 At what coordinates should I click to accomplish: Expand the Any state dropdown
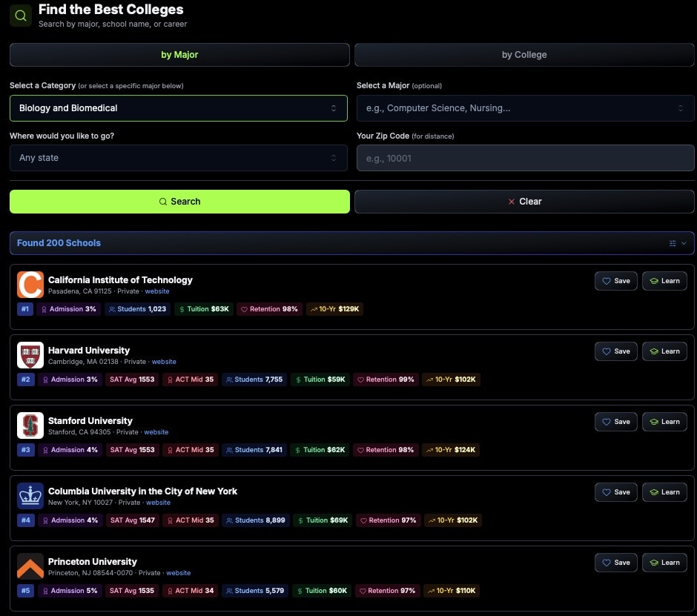[178, 157]
